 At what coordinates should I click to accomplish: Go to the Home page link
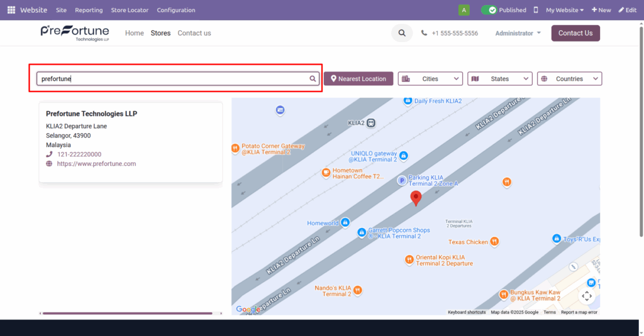coord(135,33)
